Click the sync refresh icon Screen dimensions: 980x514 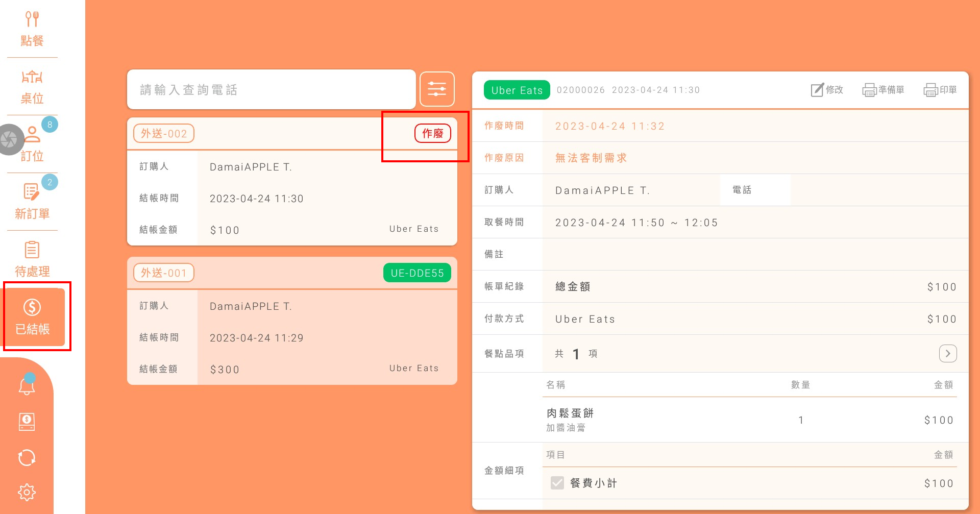coord(27,457)
